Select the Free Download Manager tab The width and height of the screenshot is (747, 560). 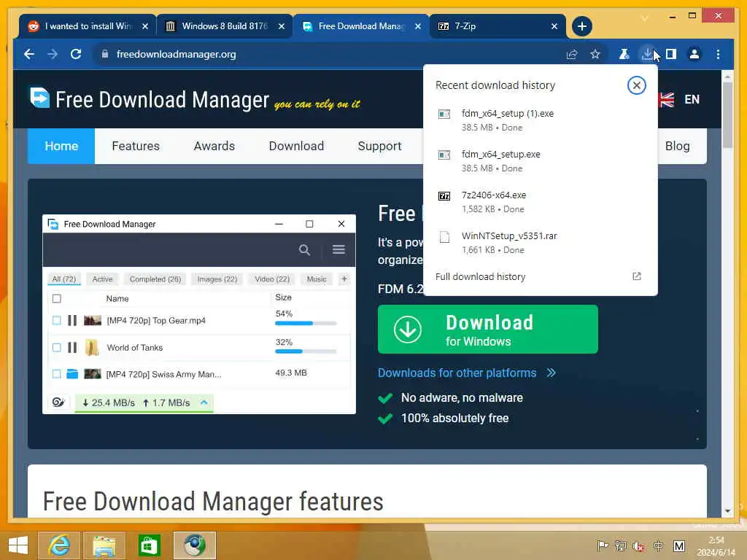(360, 26)
